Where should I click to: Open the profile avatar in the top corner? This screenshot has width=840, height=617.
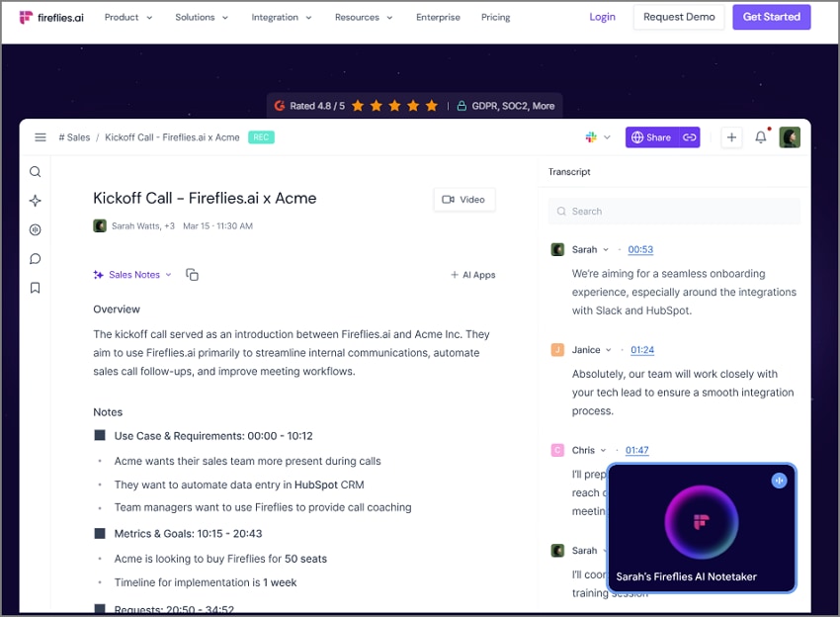coord(790,136)
